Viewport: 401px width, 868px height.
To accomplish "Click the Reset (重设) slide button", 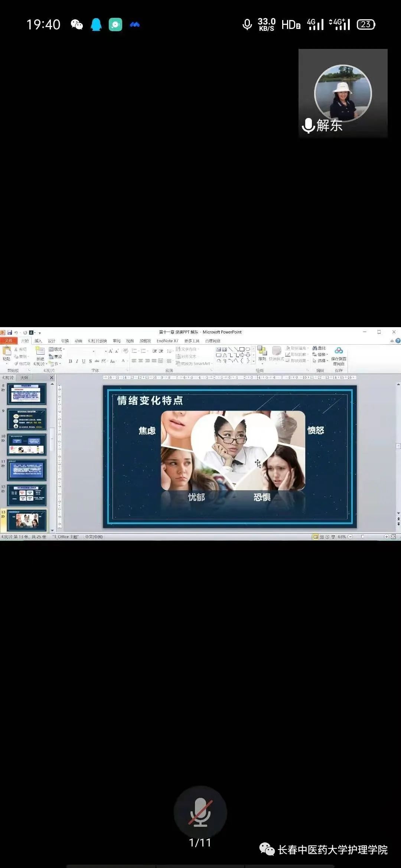I will click(56, 356).
